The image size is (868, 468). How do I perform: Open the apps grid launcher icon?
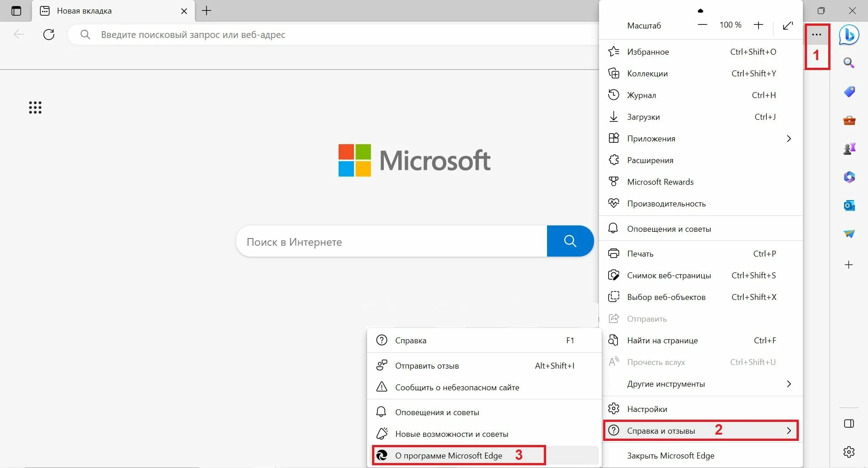pos(35,108)
